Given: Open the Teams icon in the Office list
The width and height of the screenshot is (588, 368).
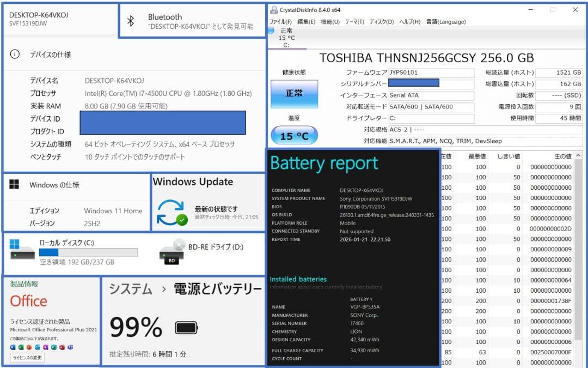Looking at the screenshot, I should pyautogui.click(x=71, y=347).
